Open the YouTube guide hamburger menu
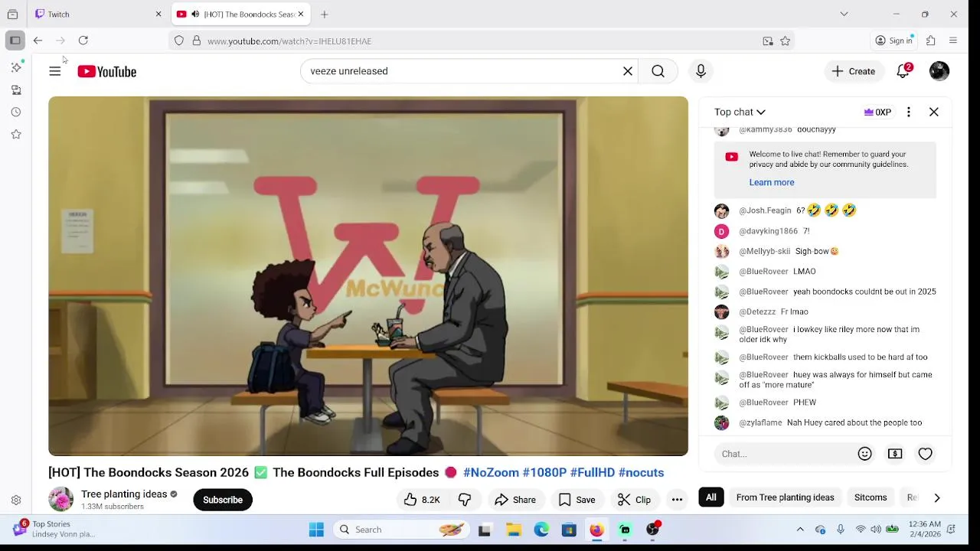This screenshot has height=551, width=980. [54, 71]
